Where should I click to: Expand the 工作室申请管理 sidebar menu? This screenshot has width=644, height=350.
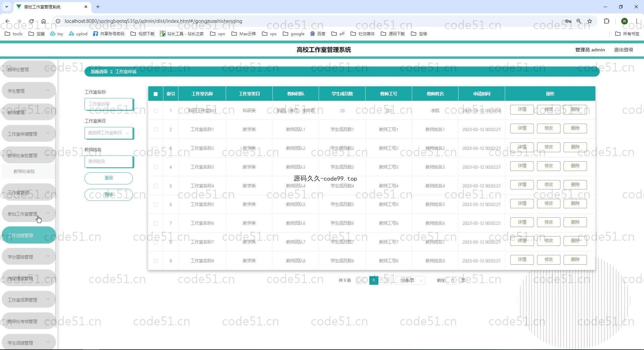point(29,134)
